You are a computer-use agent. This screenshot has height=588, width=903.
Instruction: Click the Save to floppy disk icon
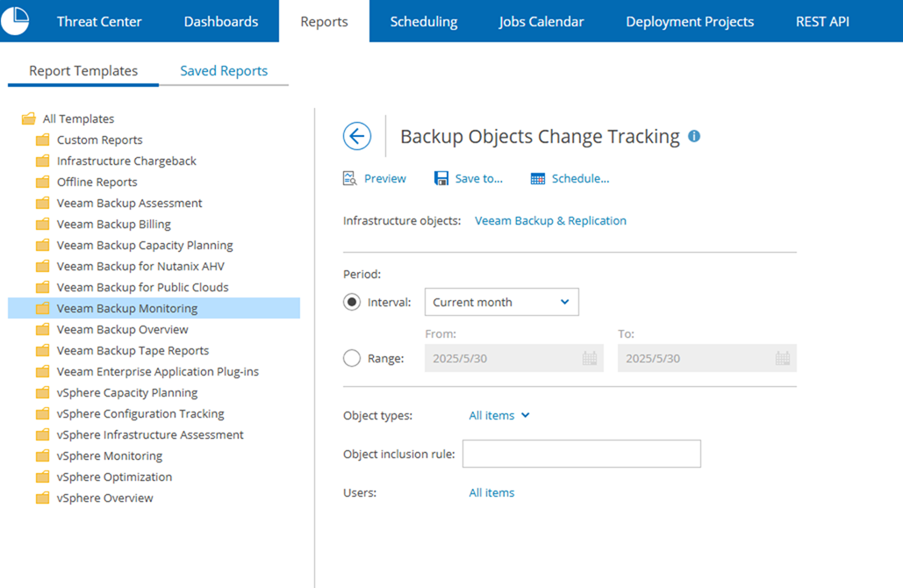click(x=441, y=179)
